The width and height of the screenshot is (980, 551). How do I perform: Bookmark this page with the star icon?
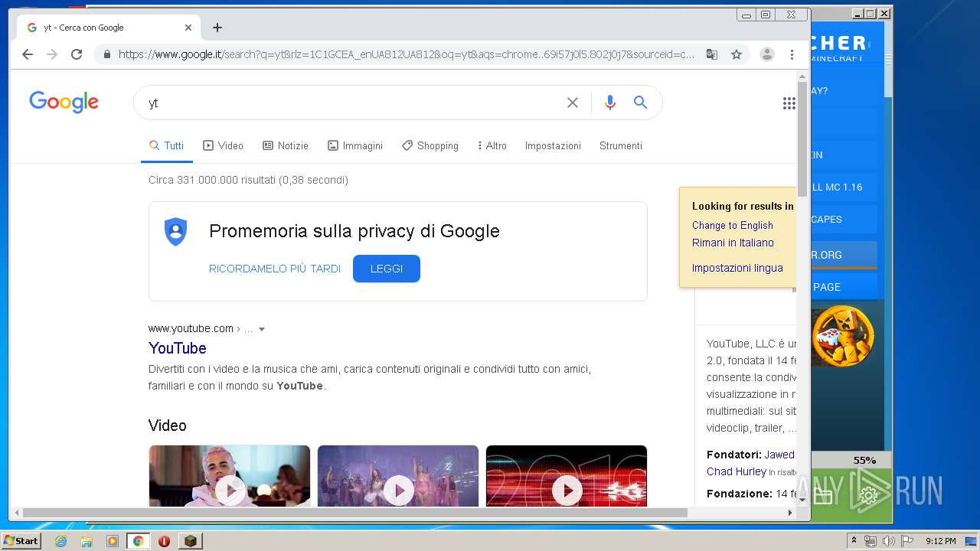(737, 54)
